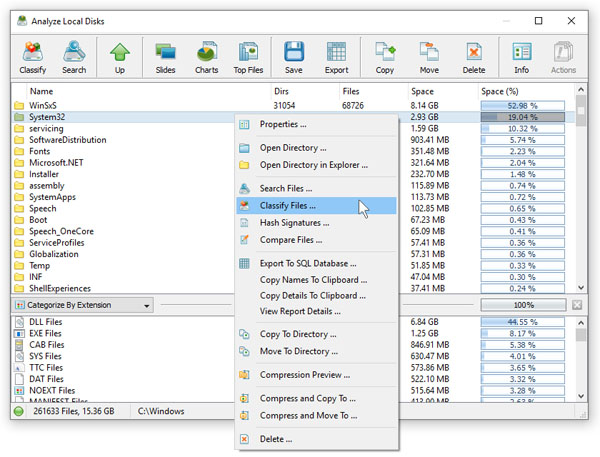Choose Compress and Move To

(316, 416)
